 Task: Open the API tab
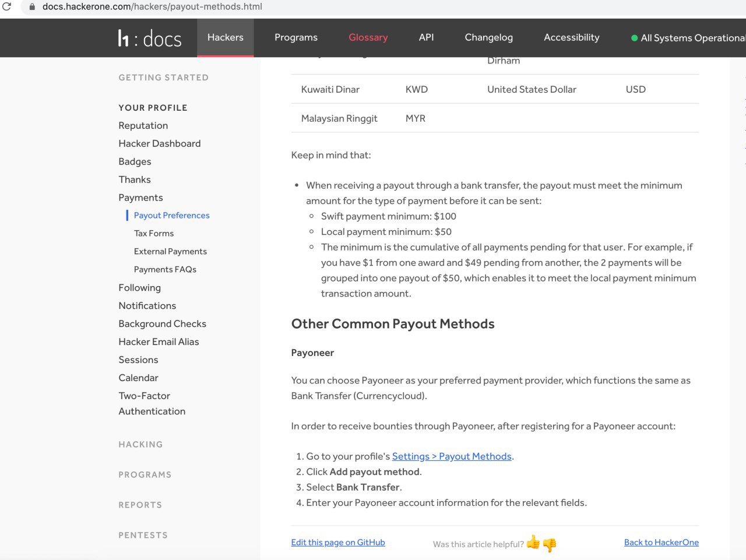click(x=427, y=37)
